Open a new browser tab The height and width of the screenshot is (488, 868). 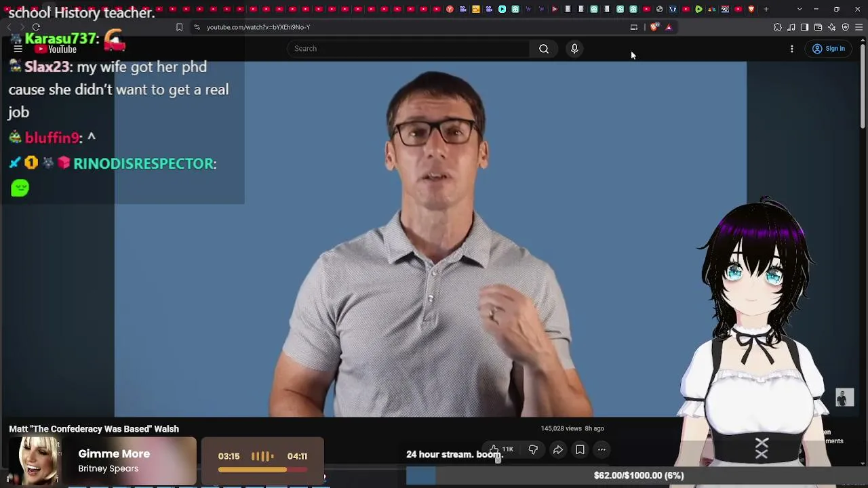coord(766,9)
